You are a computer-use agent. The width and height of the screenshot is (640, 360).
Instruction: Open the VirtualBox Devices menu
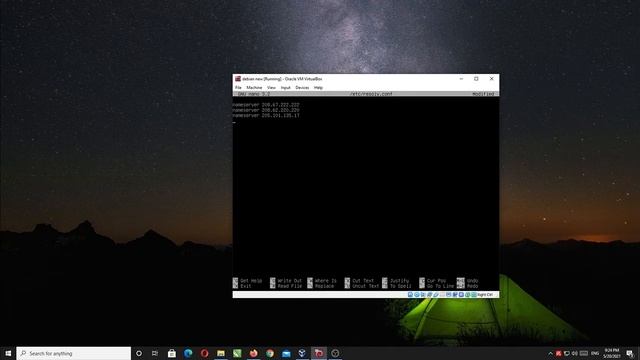tap(302, 88)
